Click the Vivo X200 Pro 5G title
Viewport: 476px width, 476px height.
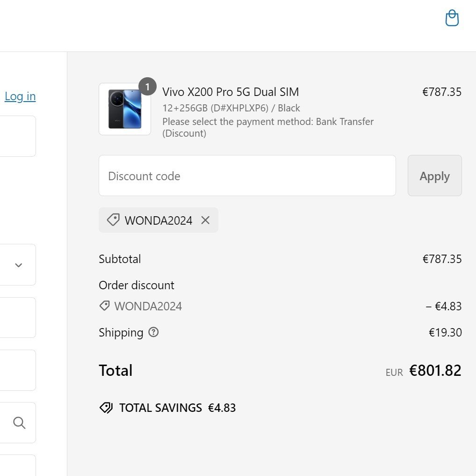231,92
